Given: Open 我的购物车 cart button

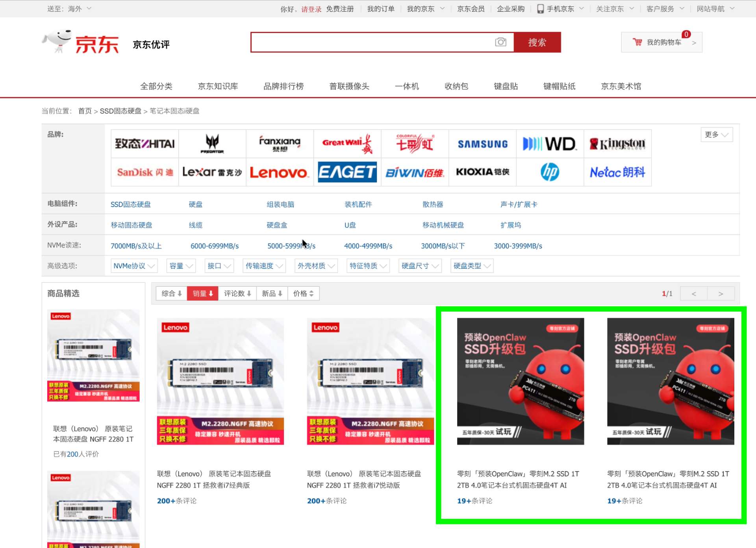Looking at the screenshot, I should 661,42.
